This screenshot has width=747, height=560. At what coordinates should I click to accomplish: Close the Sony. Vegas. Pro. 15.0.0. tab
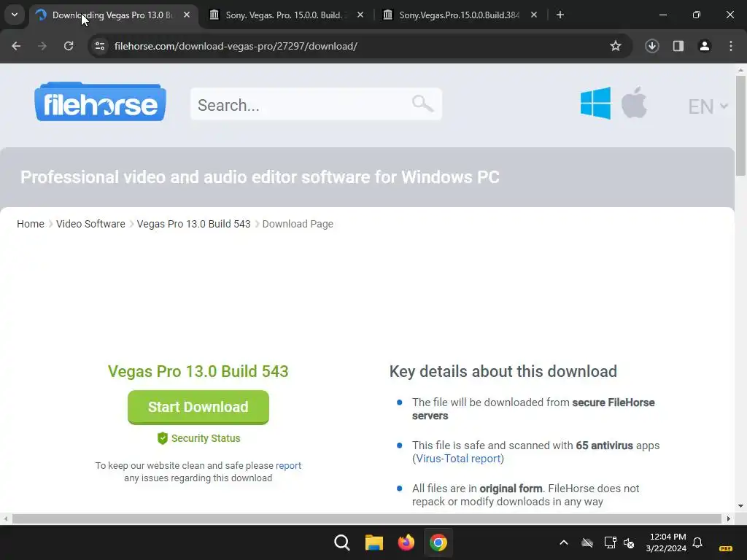point(360,15)
